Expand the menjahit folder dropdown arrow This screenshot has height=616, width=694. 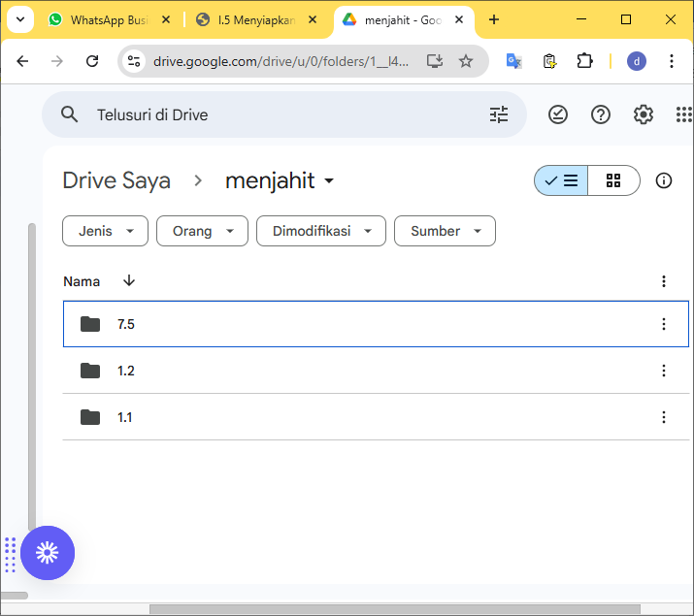coord(329,181)
